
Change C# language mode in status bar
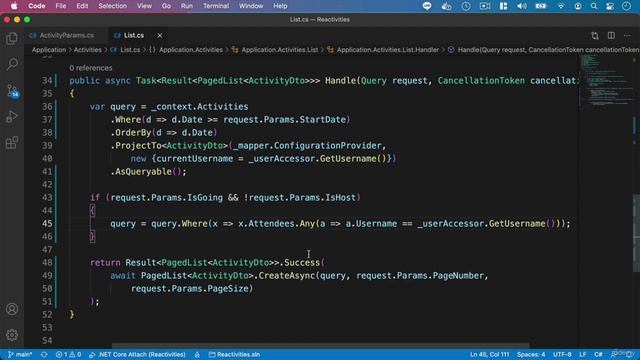[x=598, y=354]
